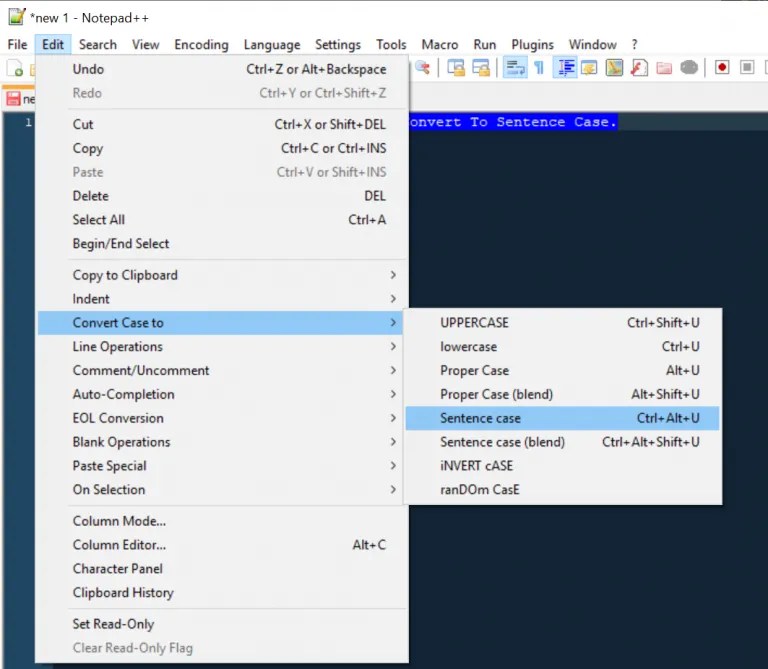768x669 pixels.
Task: Expand the Line Operations submenu
Action: coord(222,347)
